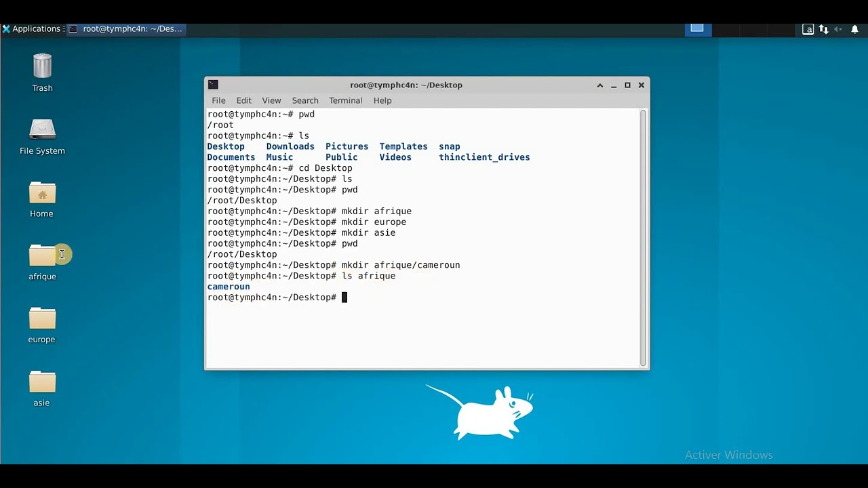The height and width of the screenshot is (488, 868).
Task: Open the terminal Edit menu
Action: (x=244, y=100)
